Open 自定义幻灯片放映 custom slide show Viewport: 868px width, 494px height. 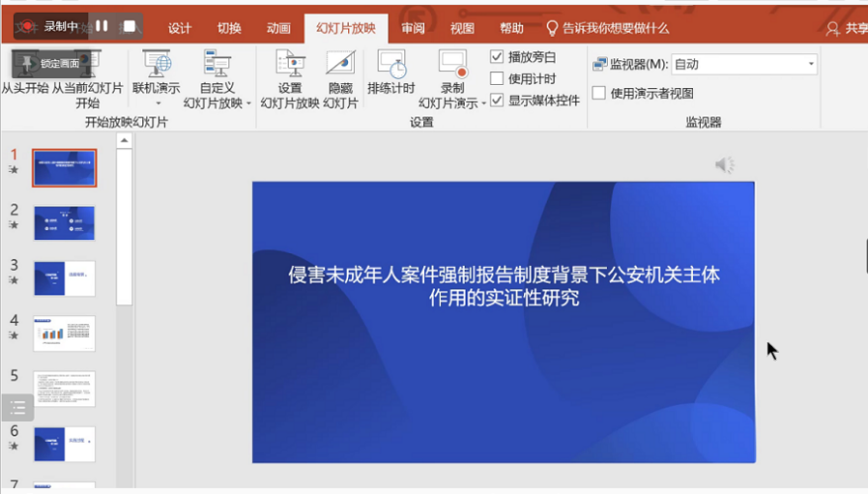217,64
